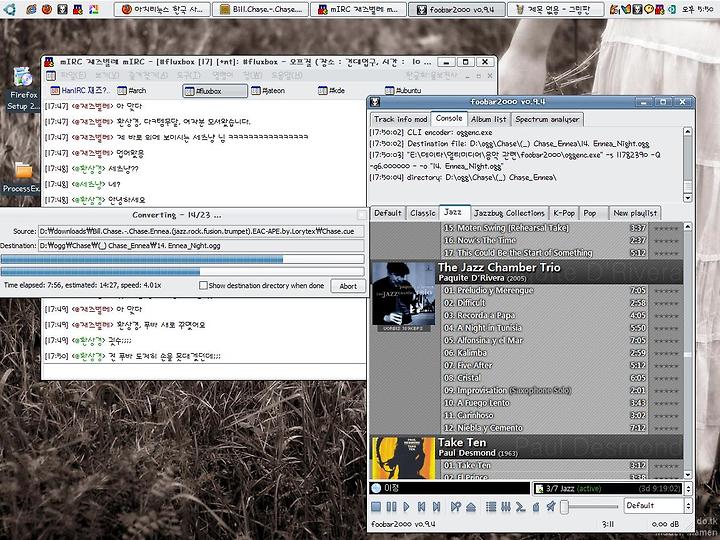Pause playback in foobar2000
720x540 pixels.
(x=391, y=506)
